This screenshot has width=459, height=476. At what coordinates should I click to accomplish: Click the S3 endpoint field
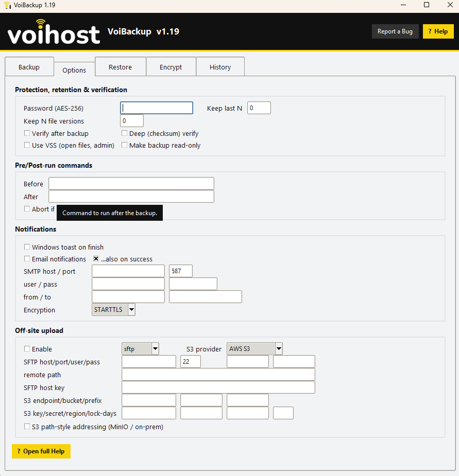click(x=149, y=400)
